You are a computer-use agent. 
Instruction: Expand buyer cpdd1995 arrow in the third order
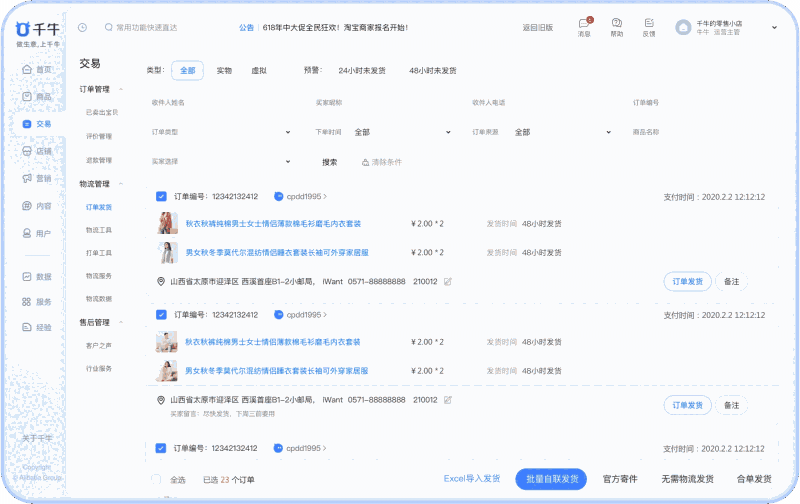pyautogui.click(x=324, y=448)
